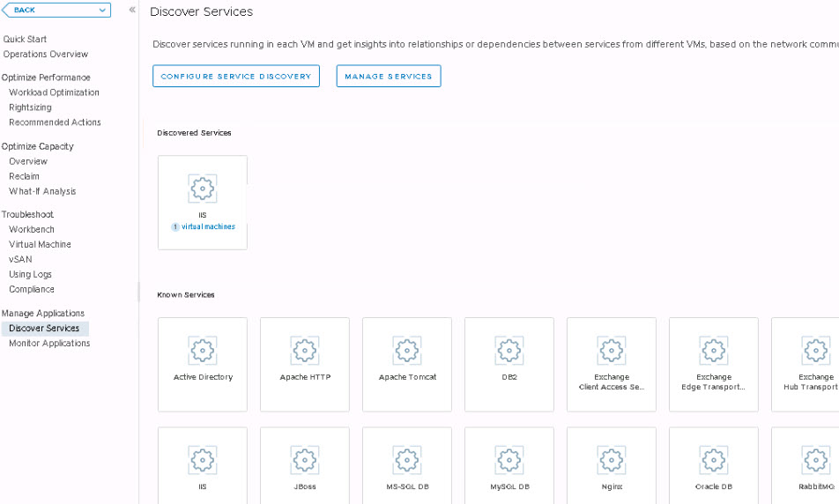This screenshot has width=839, height=504.
Task: Open the discovered IIS service icon
Action: click(x=203, y=189)
